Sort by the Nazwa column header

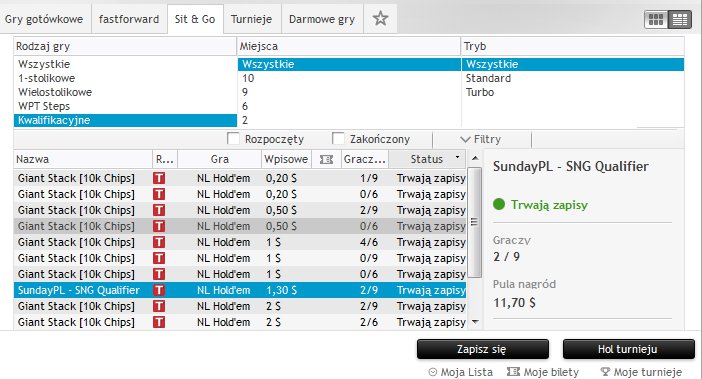tap(83, 159)
